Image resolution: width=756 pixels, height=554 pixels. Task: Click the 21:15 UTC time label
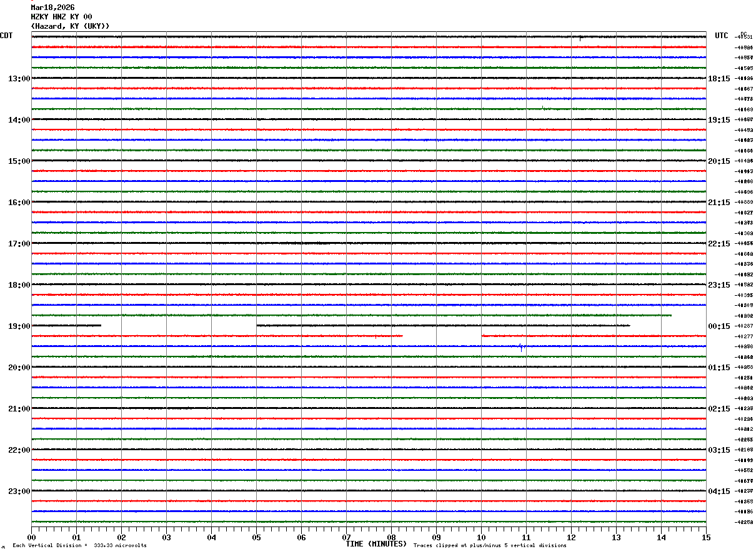(x=719, y=203)
